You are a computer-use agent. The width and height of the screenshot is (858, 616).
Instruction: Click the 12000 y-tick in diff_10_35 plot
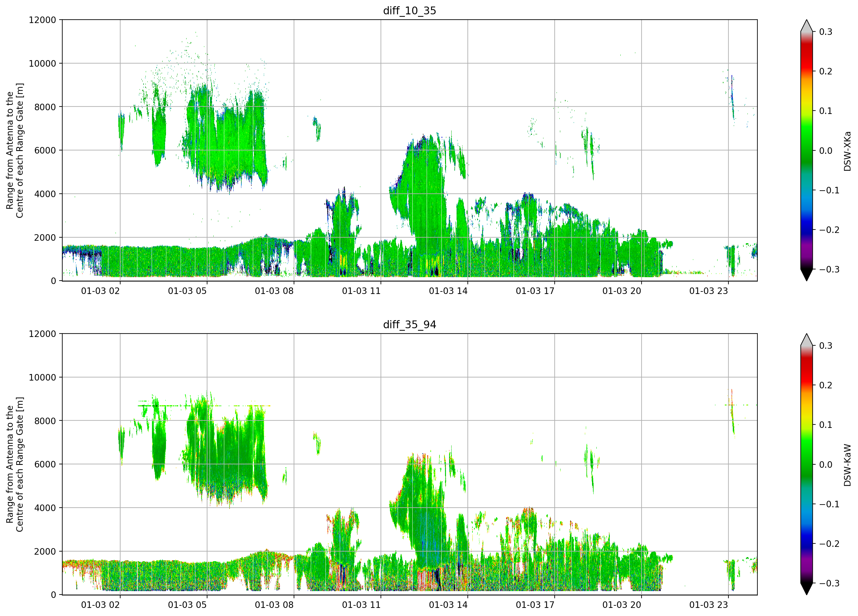(x=42, y=20)
